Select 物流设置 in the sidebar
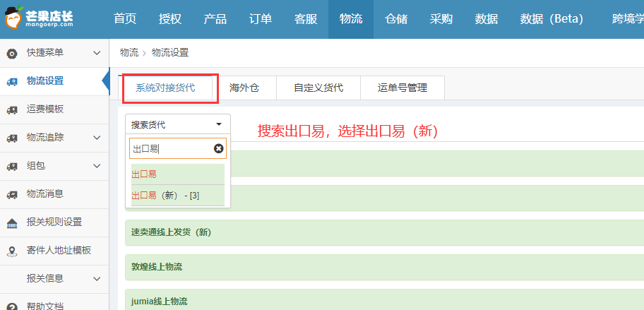The image size is (644, 310). click(54, 81)
